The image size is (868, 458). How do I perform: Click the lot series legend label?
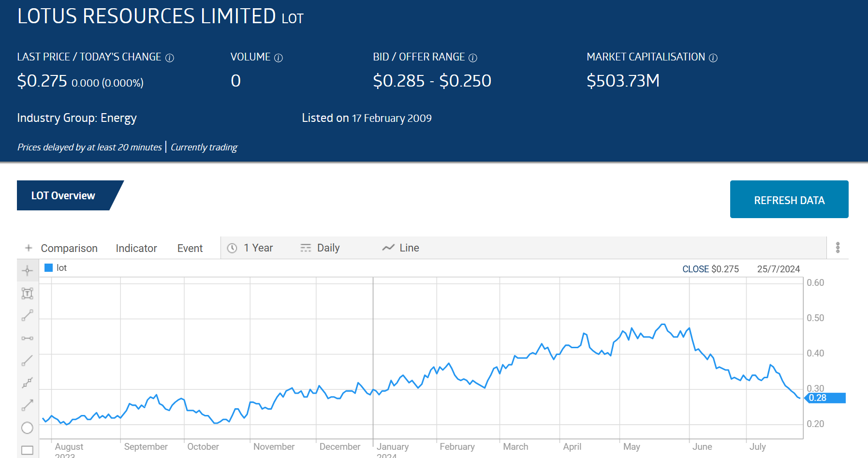click(x=61, y=268)
